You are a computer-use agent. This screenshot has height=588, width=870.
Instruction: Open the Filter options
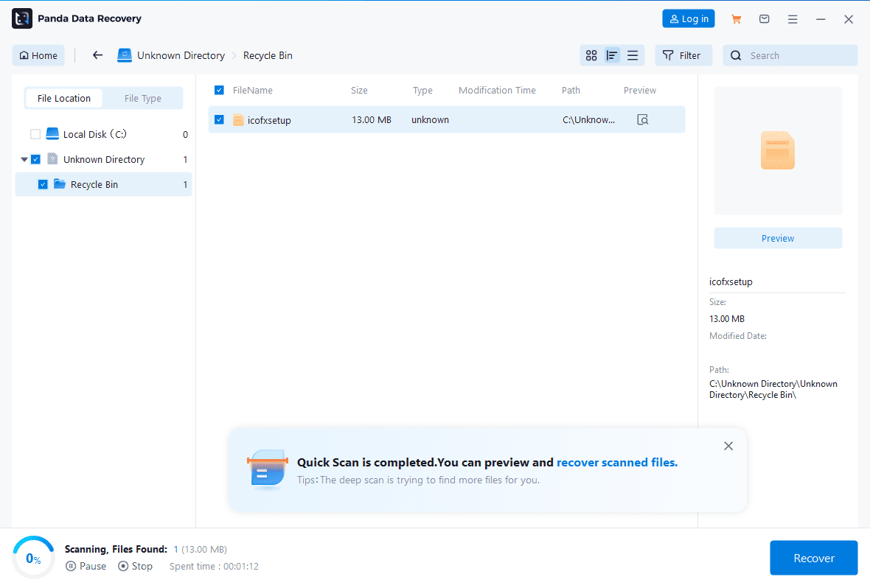click(x=683, y=55)
